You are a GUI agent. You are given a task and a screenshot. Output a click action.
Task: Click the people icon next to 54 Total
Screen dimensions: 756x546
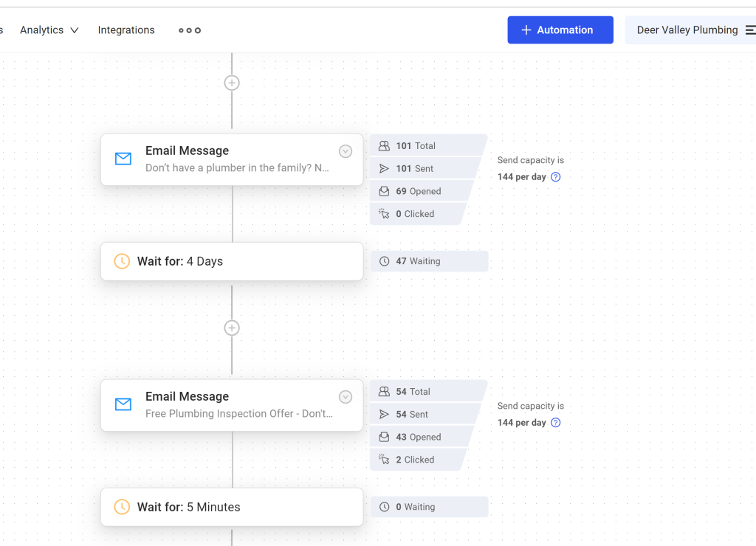tap(384, 391)
